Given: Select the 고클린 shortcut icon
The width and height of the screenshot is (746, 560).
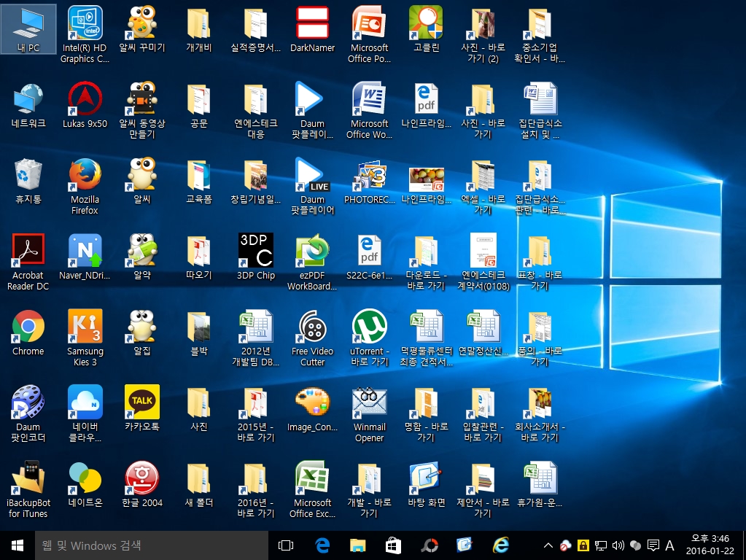Looking at the screenshot, I should (x=426, y=29).
